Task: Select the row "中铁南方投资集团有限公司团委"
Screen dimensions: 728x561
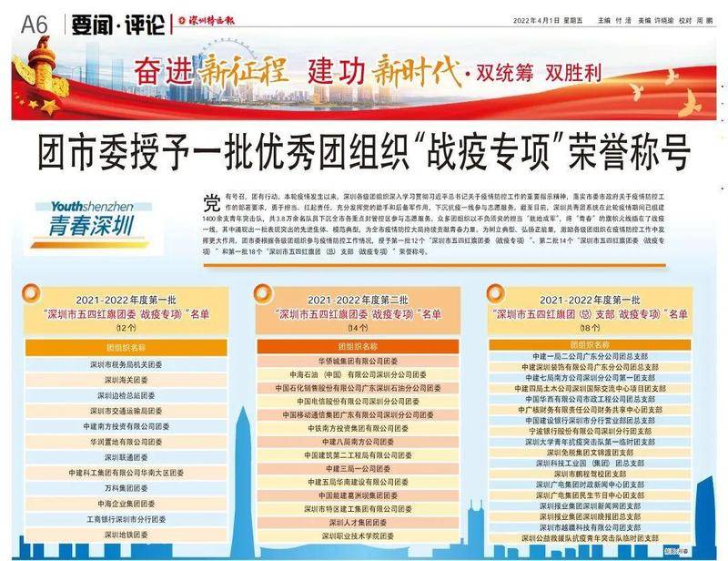Action: click(x=358, y=428)
